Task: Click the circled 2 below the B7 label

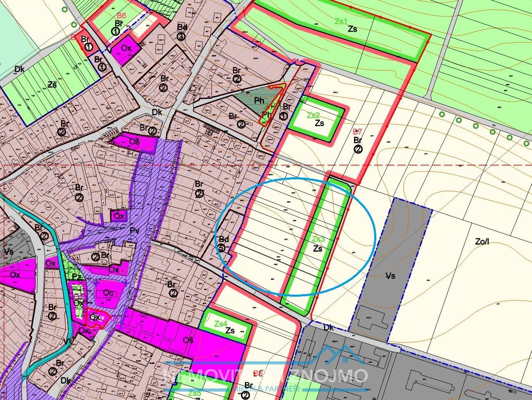Action: click(x=358, y=149)
